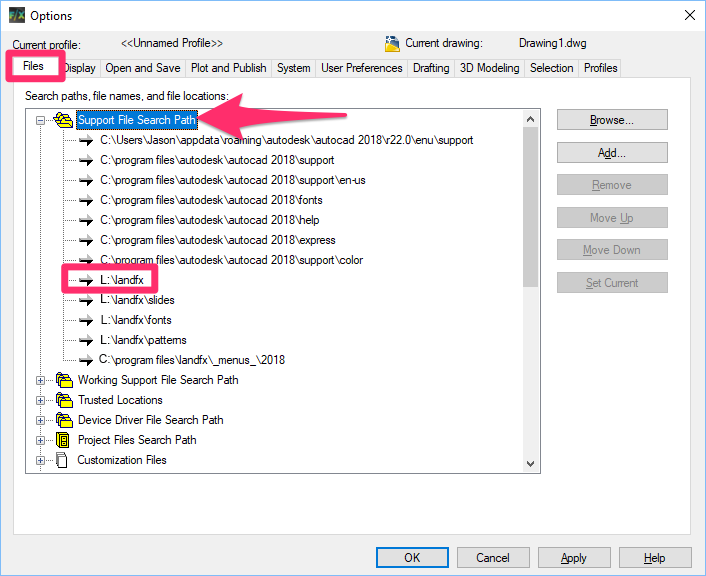This screenshot has width=706, height=576.
Task: Expand the Customization Files node
Action: click(41, 460)
